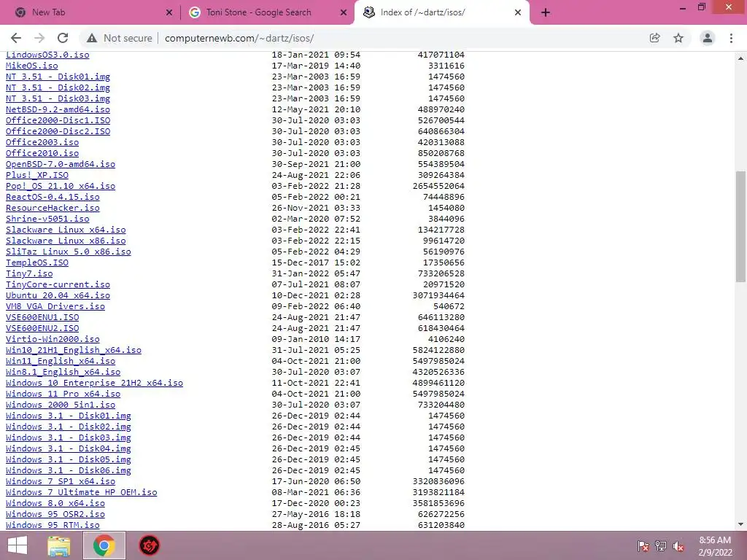Open Windows 10 Enterprise 21H2 x64.iso link

[94, 384]
